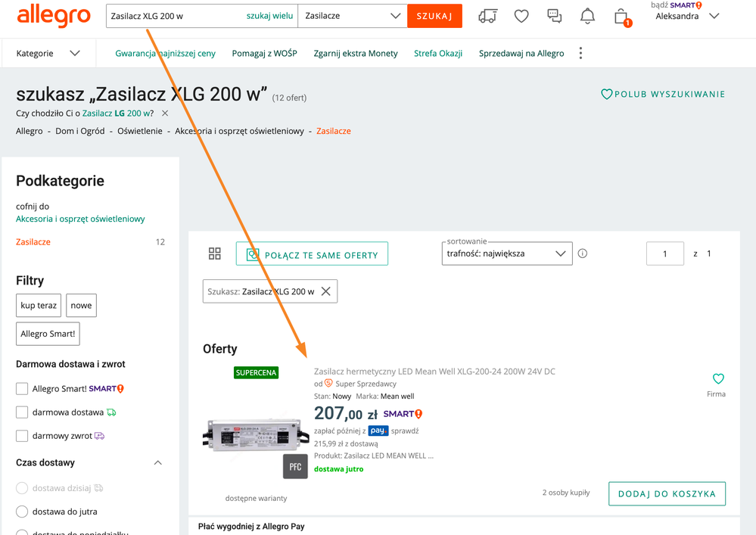Open 'Pomagaj z WOŚP' menu link
Viewport: 756px width, 535px height.
264,53
